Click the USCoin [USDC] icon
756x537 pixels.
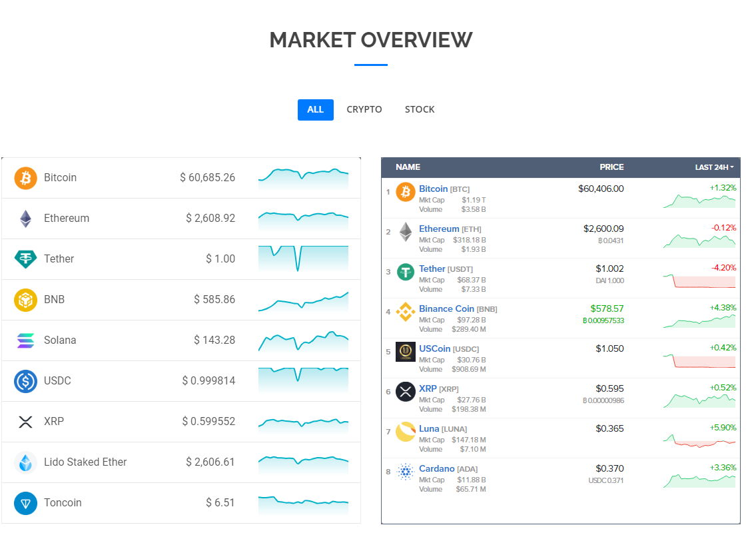pos(406,352)
